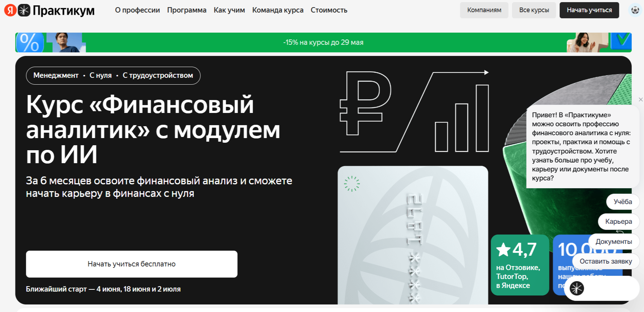This screenshot has width=644, height=312.
Task: Click Начать учиться бесплатно button
Action: pyautogui.click(x=132, y=264)
